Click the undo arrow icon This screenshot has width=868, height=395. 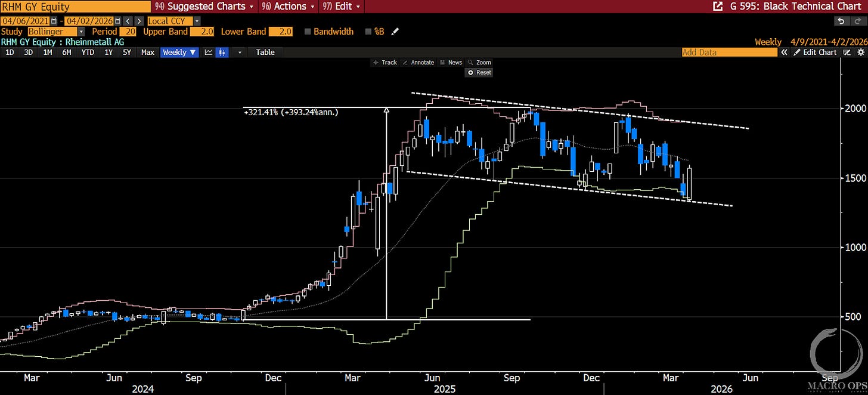[842, 21]
